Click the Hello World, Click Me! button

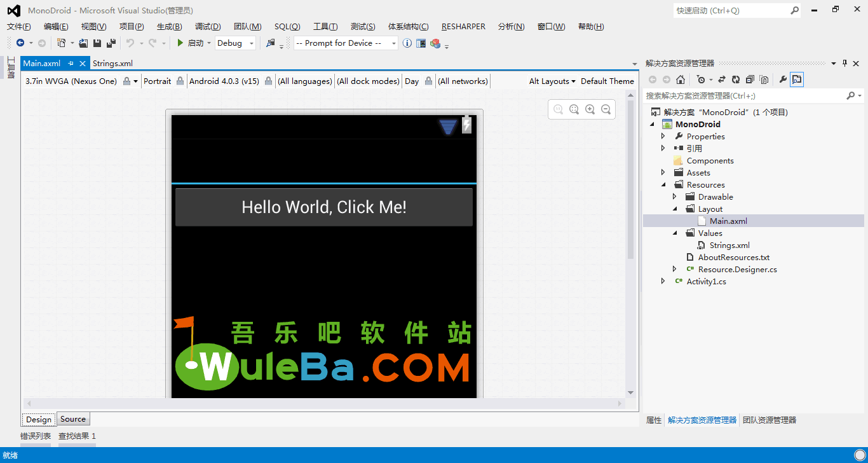click(x=324, y=207)
